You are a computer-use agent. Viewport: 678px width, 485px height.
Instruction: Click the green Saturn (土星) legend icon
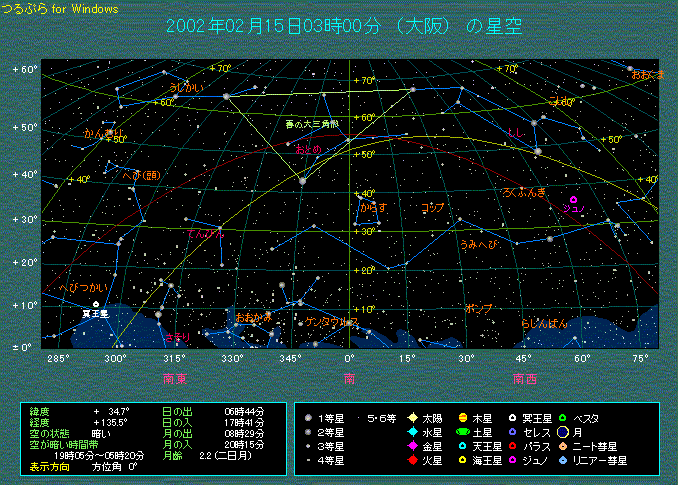(464, 432)
